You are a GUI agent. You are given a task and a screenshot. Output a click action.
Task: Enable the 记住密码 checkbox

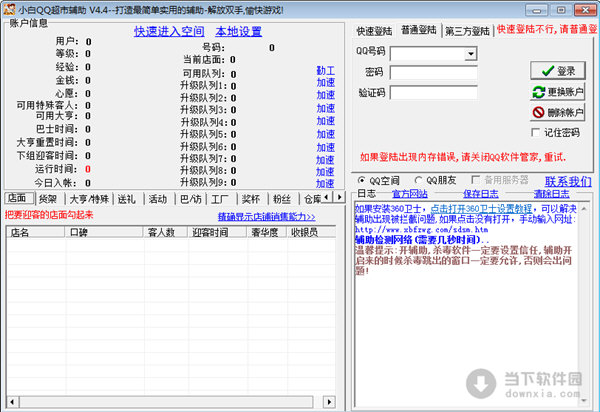pos(536,133)
